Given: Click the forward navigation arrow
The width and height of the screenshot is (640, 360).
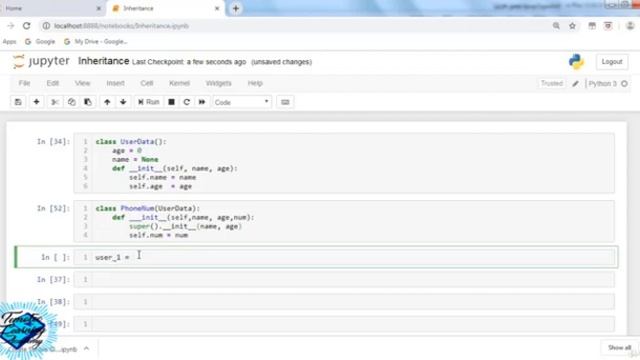Looking at the screenshot, I should point(11,26).
